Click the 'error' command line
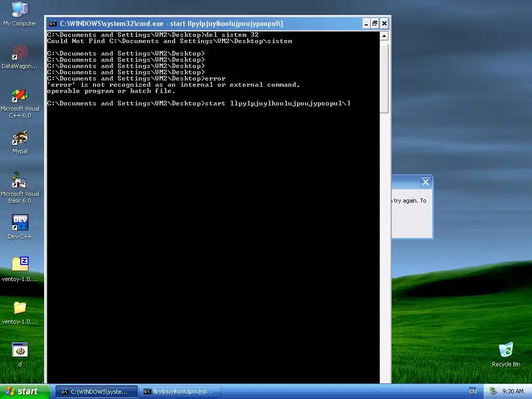 point(137,78)
